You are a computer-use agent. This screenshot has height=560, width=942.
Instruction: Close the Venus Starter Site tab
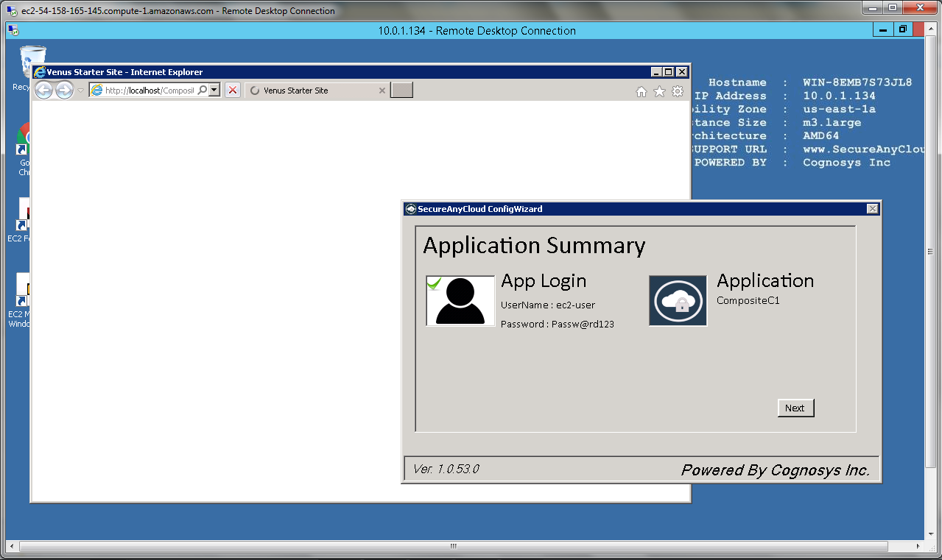[x=382, y=91]
